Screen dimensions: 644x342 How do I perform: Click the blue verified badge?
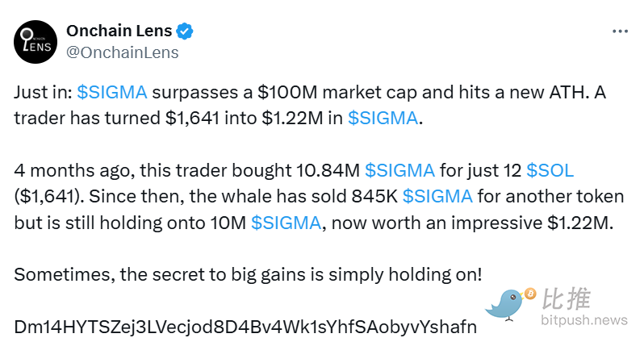[185, 32]
